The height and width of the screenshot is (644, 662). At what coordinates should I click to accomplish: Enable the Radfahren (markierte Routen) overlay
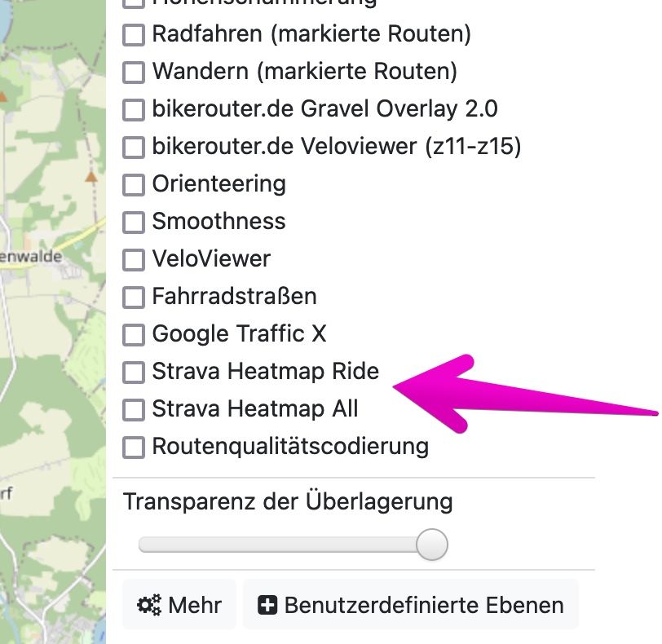pos(133,35)
